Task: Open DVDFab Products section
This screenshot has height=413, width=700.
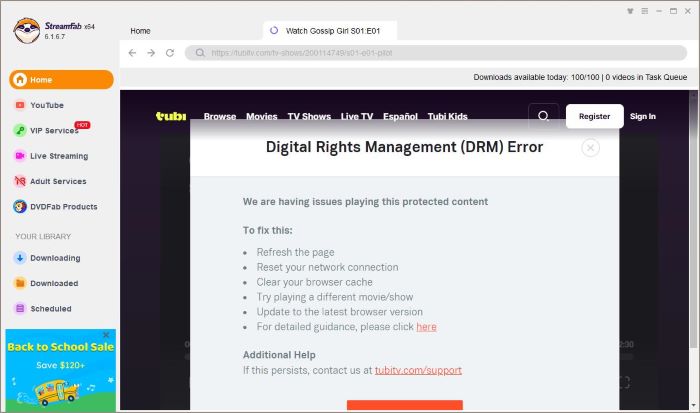Action: 63,207
